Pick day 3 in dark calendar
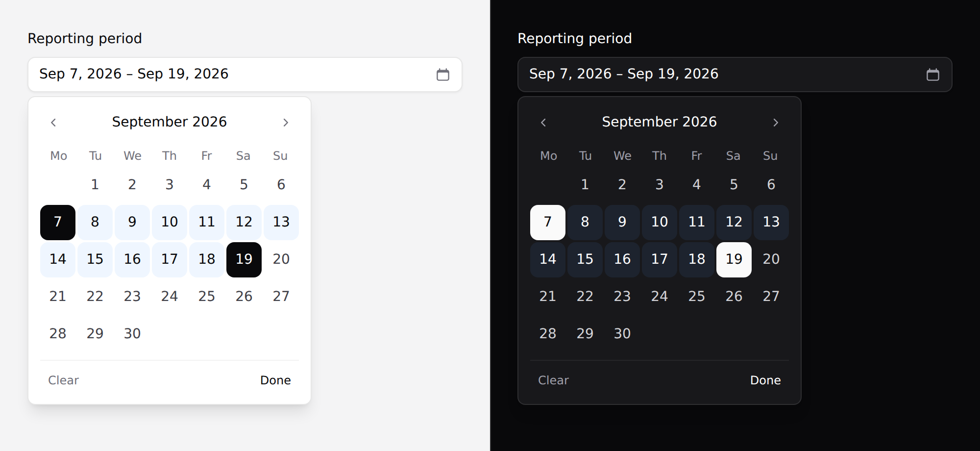 coord(660,185)
